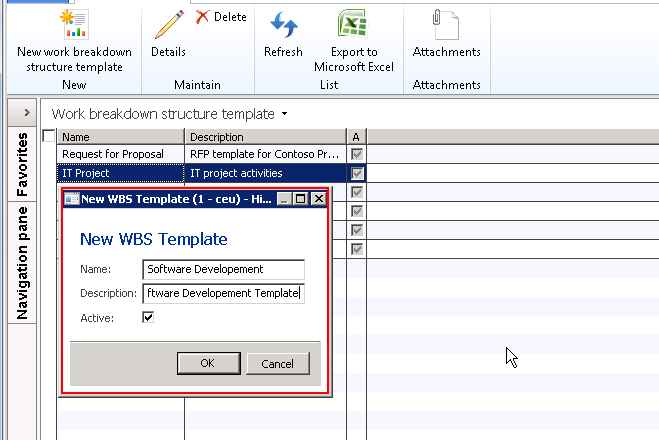Refresh the list with the Refresh icon

283,24
